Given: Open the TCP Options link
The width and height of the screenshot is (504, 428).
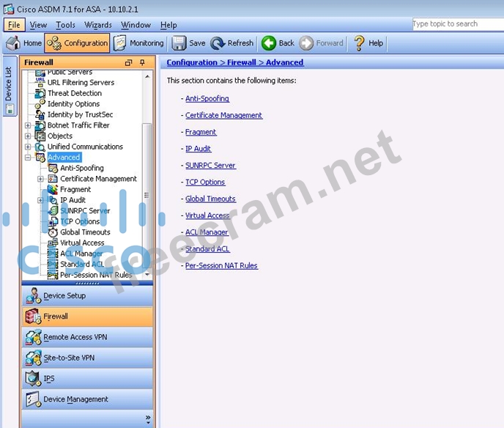Looking at the screenshot, I should coord(205,182).
